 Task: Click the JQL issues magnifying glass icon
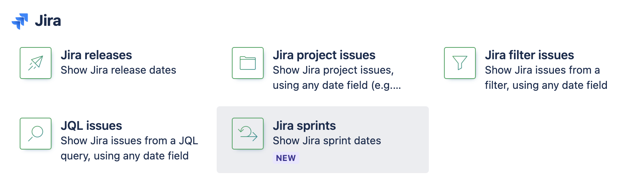tap(36, 134)
